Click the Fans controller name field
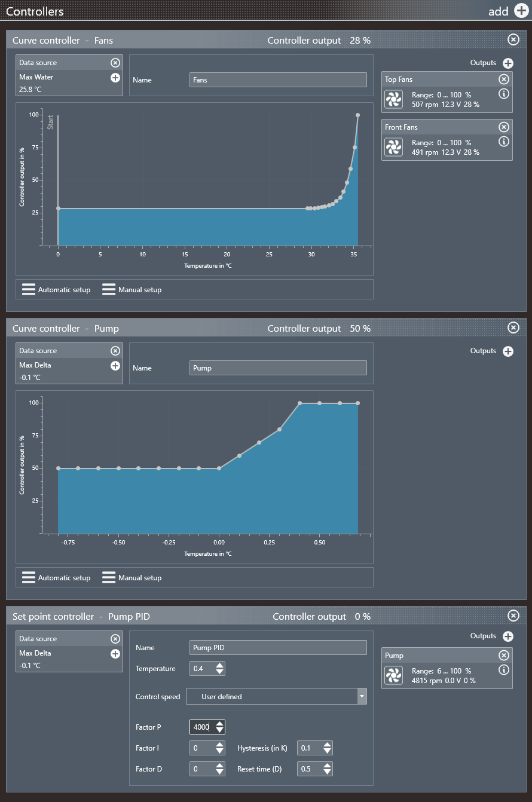Screen dimensions: 532x802 pos(278,80)
